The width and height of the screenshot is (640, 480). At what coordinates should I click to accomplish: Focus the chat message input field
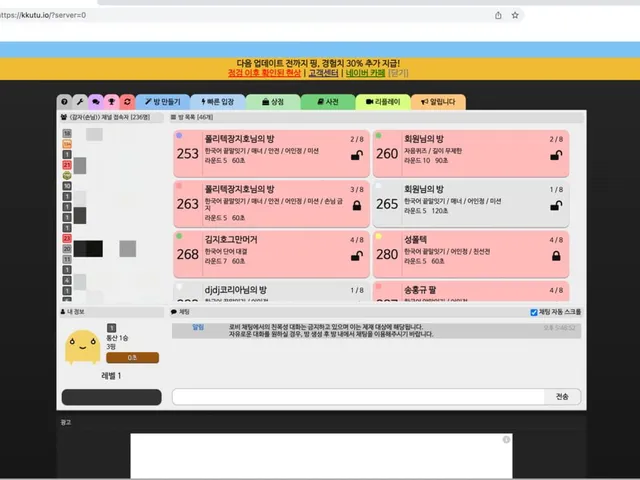point(358,396)
